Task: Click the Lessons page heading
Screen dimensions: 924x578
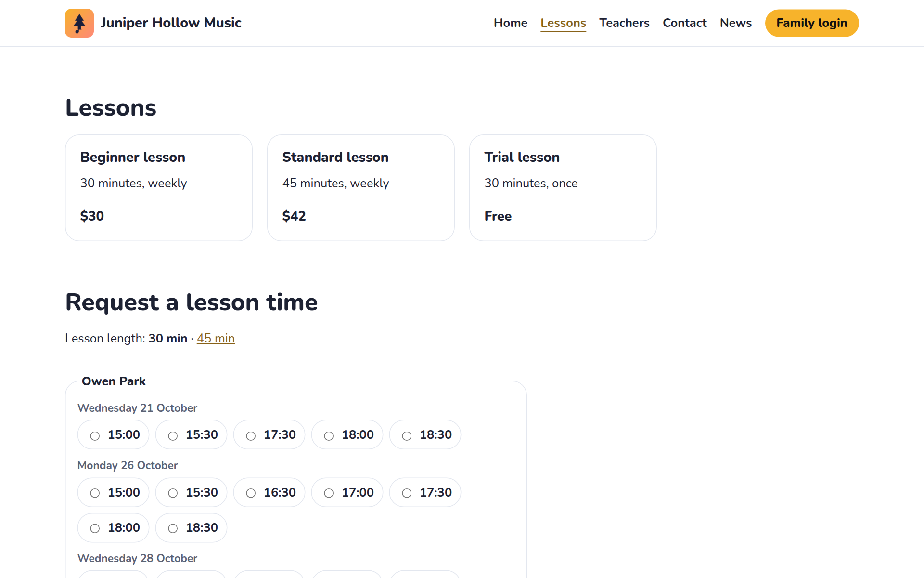Action: coord(111,107)
